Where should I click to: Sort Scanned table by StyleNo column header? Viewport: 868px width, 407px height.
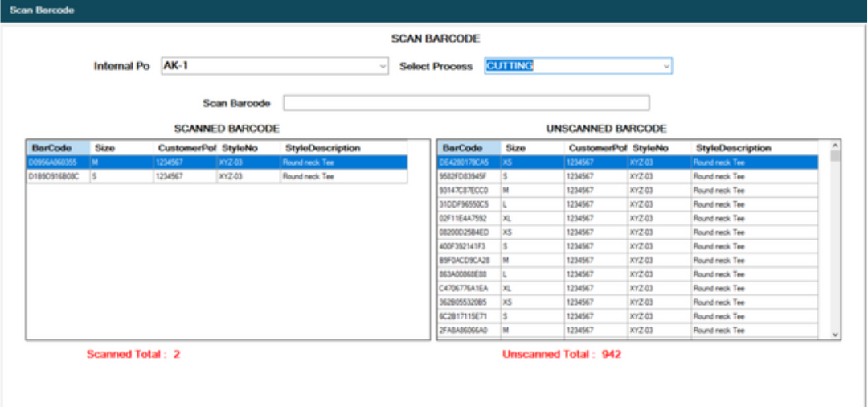(x=248, y=149)
